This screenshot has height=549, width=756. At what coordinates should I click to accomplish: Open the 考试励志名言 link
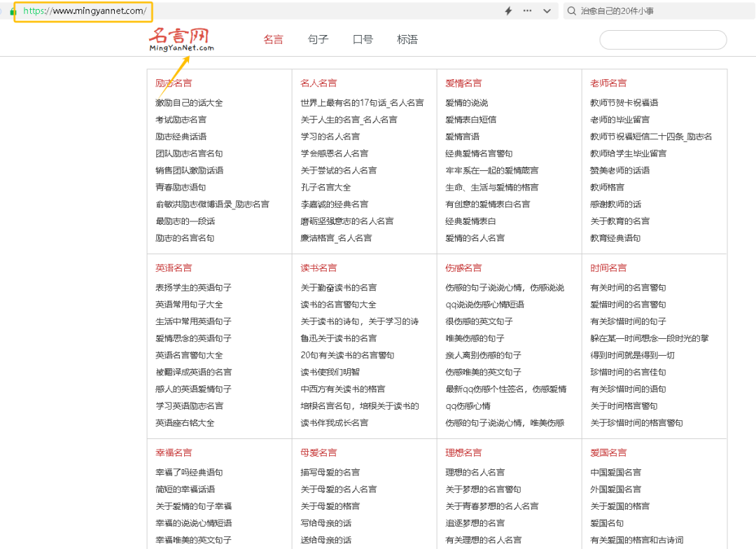pos(181,120)
